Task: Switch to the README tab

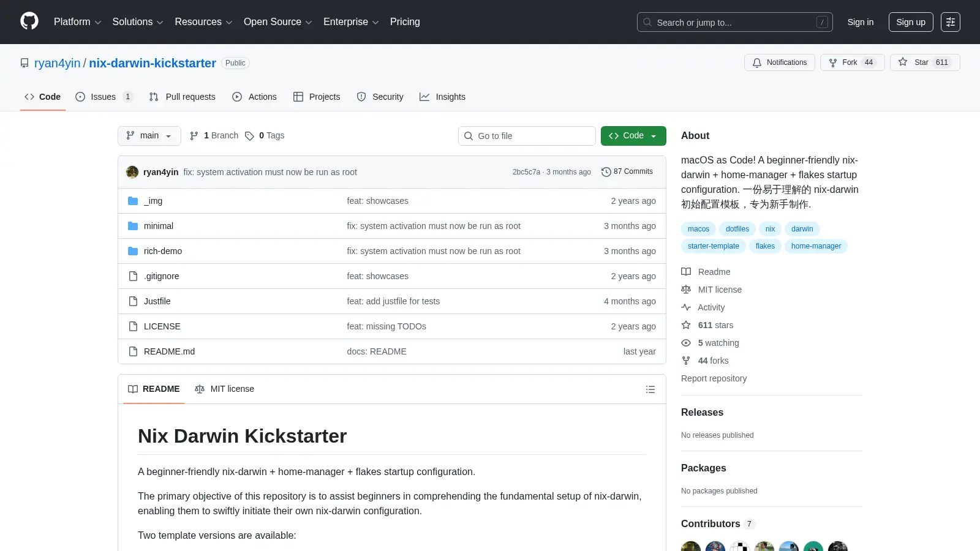Action: pyautogui.click(x=154, y=389)
